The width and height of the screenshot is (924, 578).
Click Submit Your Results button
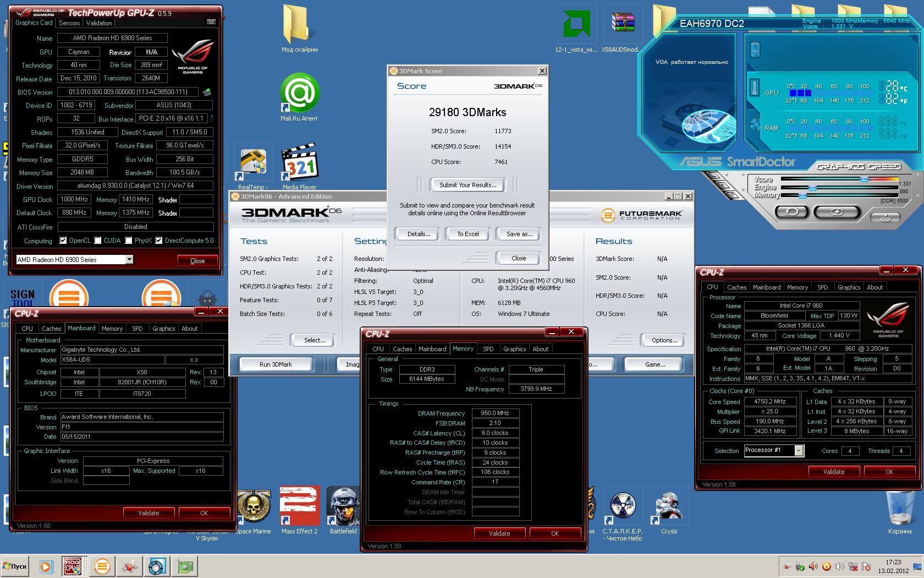click(x=468, y=185)
